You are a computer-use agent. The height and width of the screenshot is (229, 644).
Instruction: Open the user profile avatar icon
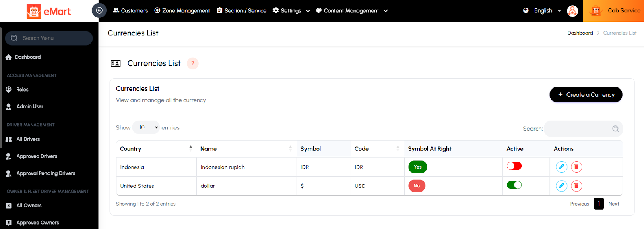572,11
